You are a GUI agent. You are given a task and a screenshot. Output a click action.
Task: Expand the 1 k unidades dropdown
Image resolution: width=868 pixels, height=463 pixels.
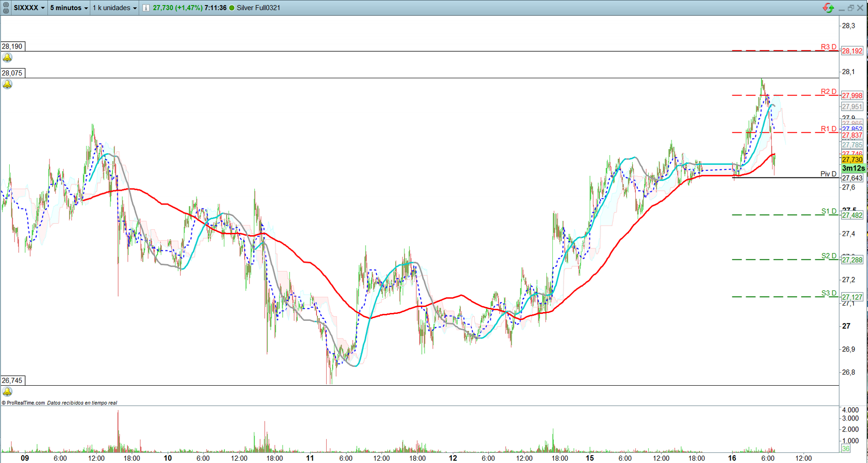[114, 8]
